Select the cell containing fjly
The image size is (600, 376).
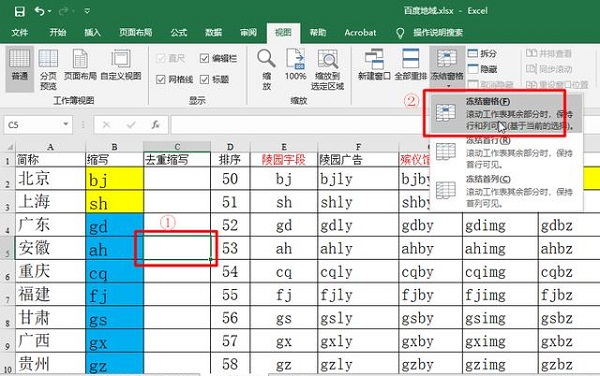tap(358, 295)
